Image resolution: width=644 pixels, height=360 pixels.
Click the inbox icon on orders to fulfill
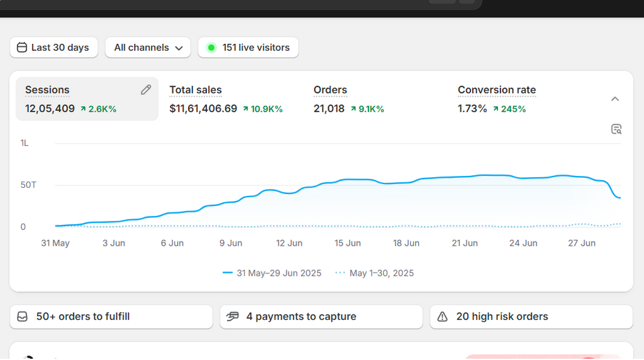(x=23, y=317)
